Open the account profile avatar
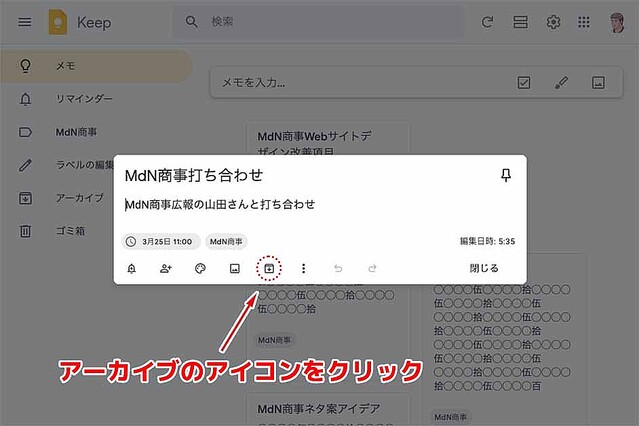 [x=617, y=22]
